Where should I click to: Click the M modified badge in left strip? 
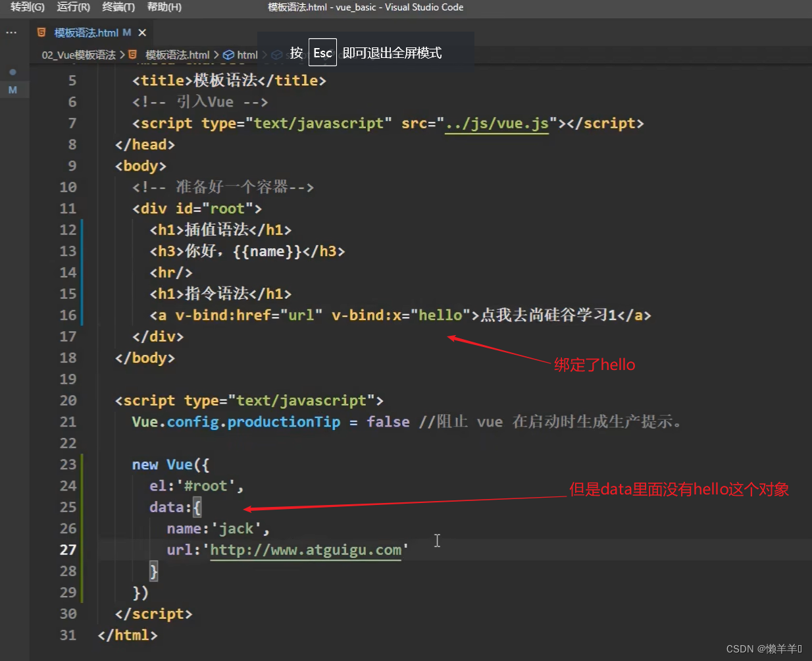pyautogui.click(x=13, y=90)
